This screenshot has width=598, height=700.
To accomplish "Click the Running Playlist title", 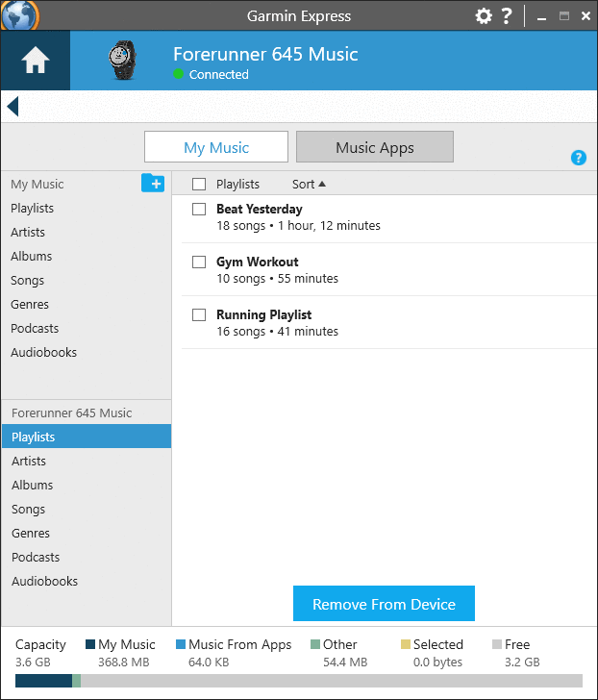I will click(x=263, y=314).
